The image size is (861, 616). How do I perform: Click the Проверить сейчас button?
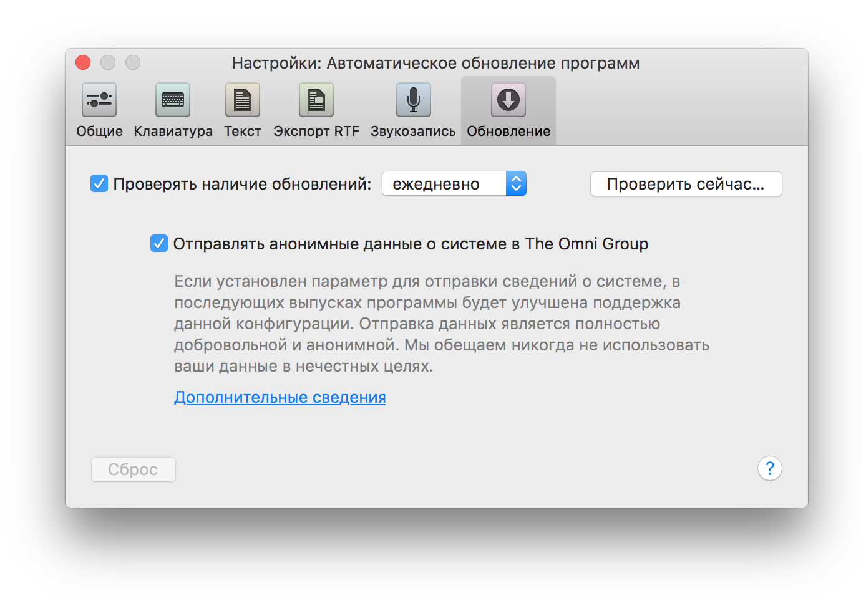[686, 184]
